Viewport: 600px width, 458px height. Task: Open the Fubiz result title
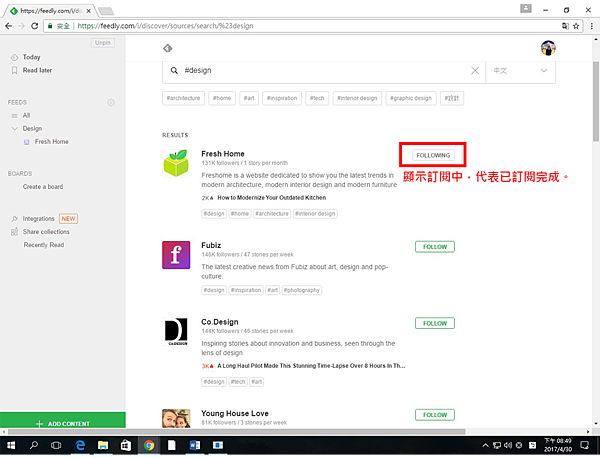point(211,245)
